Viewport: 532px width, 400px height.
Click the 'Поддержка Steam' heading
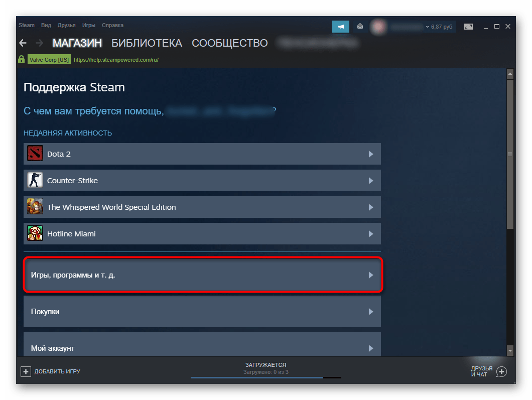[74, 87]
